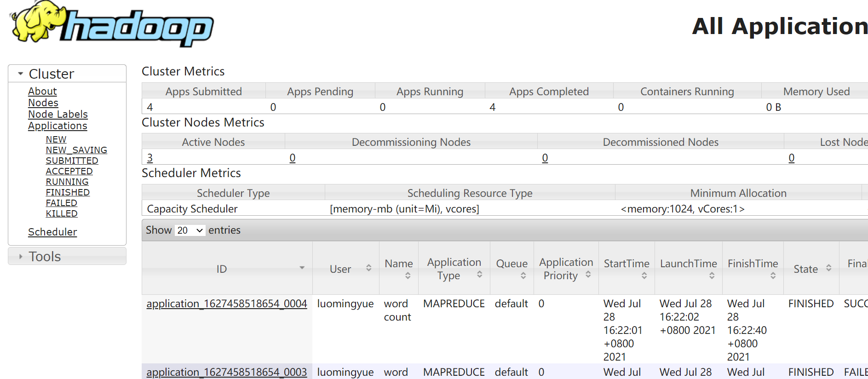Sort table by User column icon
Viewport: 868px width, 379px height.
(x=368, y=268)
